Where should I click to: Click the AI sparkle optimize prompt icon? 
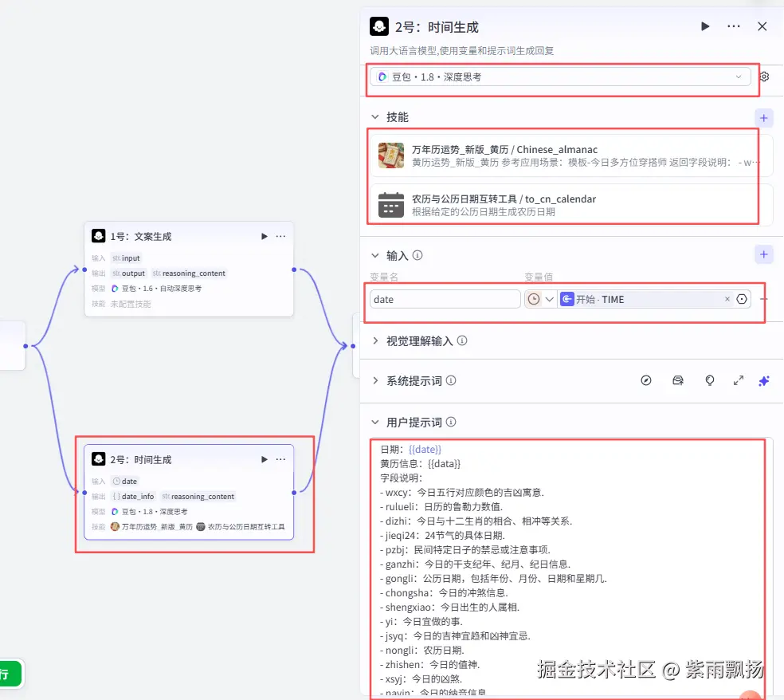tap(764, 381)
